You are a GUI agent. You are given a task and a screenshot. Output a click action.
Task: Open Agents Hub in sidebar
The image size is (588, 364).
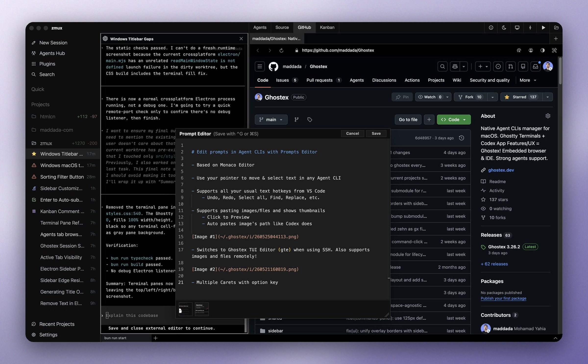[x=52, y=53]
